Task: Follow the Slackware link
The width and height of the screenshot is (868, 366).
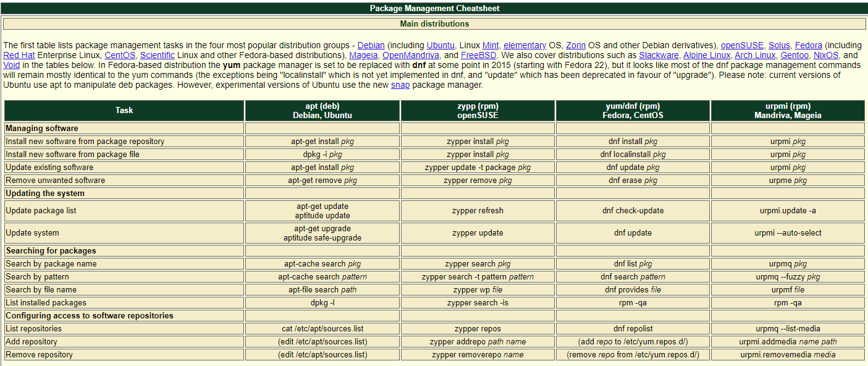Action: coord(659,55)
